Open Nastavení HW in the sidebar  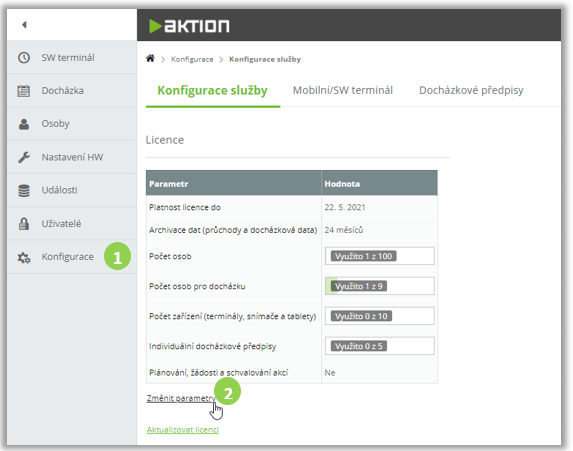click(x=72, y=157)
